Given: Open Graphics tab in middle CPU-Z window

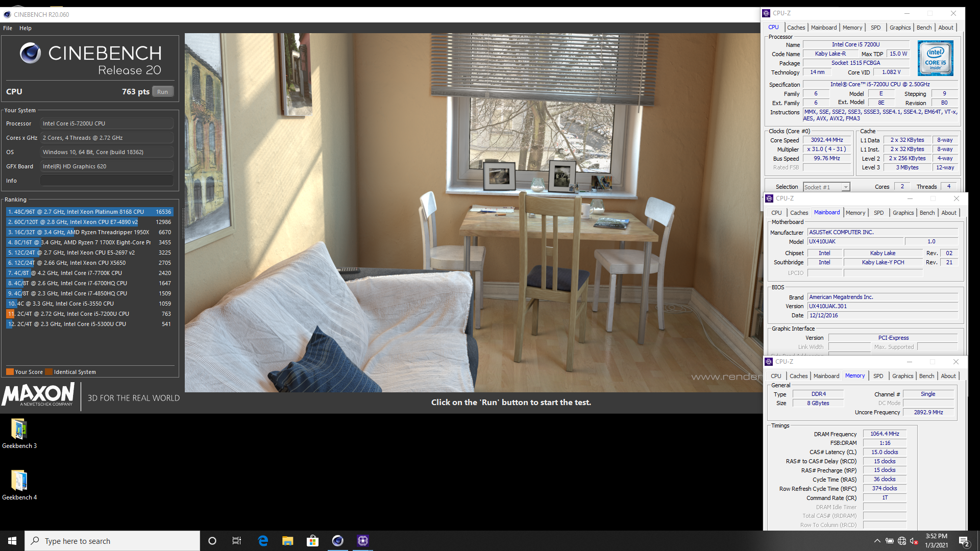Looking at the screenshot, I should tap(903, 213).
